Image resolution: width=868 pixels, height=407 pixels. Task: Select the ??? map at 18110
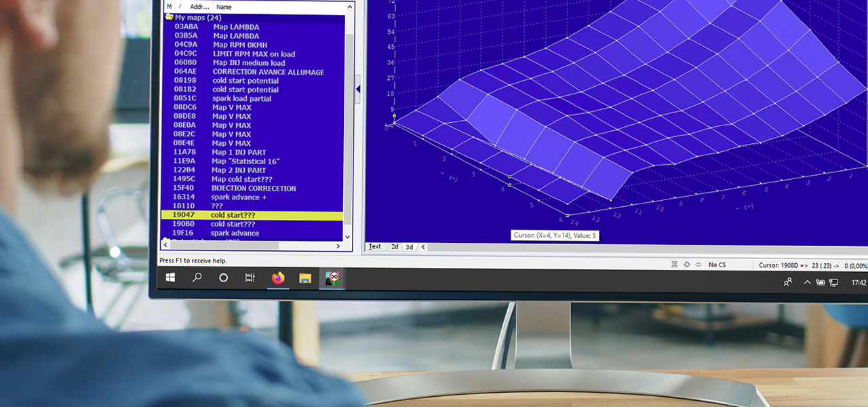(254, 206)
